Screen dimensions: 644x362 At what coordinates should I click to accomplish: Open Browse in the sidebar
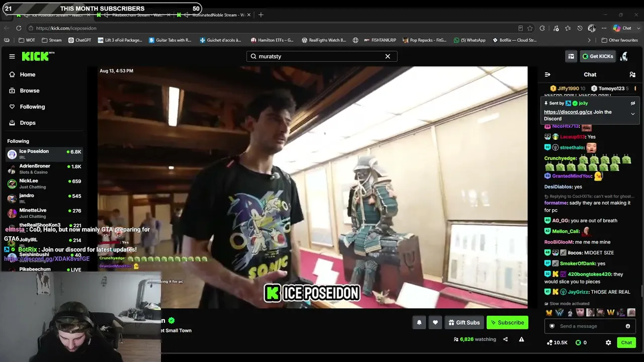30,90
